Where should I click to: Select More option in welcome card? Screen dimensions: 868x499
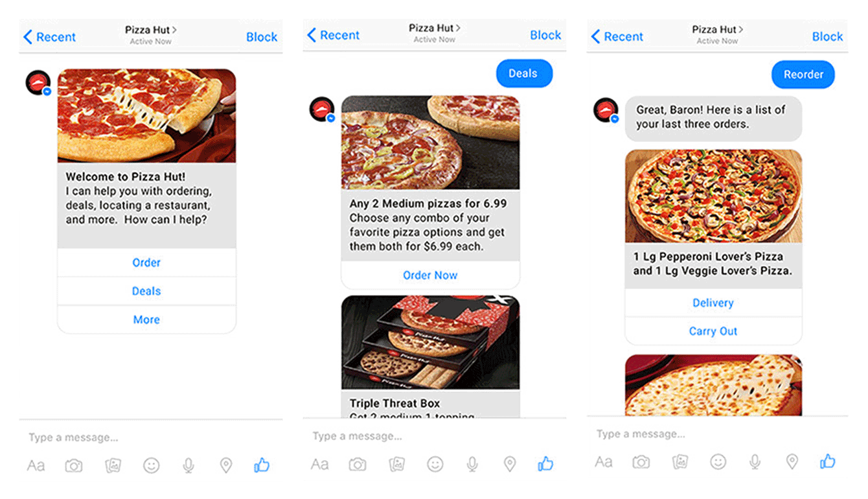pyautogui.click(x=146, y=319)
